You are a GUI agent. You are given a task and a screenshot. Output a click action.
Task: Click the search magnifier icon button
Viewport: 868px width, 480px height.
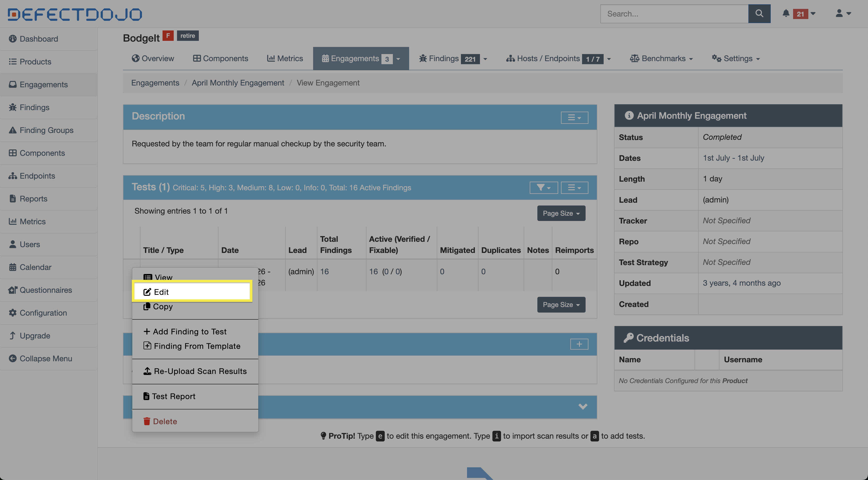(x=759, y=13)
